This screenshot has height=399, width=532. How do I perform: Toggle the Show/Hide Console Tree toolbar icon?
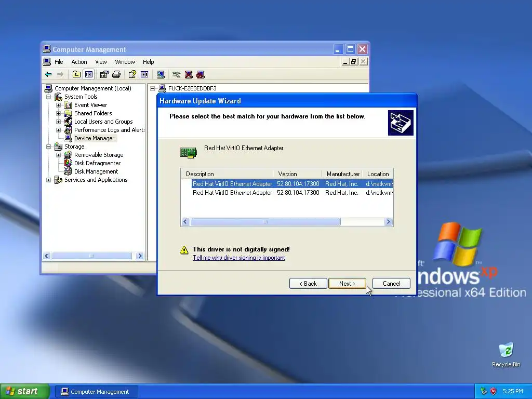point(89,74)
